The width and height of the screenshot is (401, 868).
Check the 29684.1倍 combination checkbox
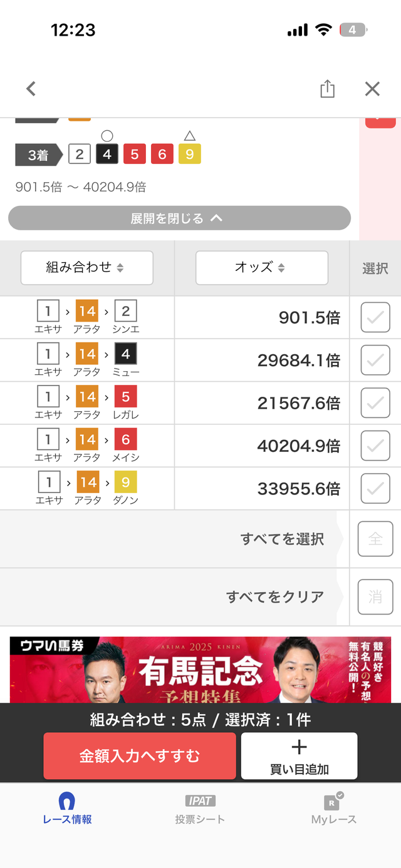coord(375,360)
